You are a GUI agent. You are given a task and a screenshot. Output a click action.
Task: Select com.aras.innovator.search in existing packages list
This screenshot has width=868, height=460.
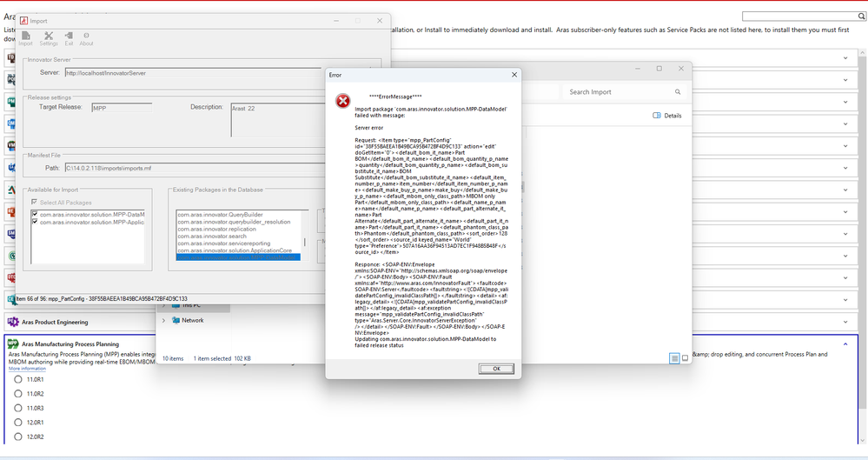pyautogui.click(x=212, y=236)
